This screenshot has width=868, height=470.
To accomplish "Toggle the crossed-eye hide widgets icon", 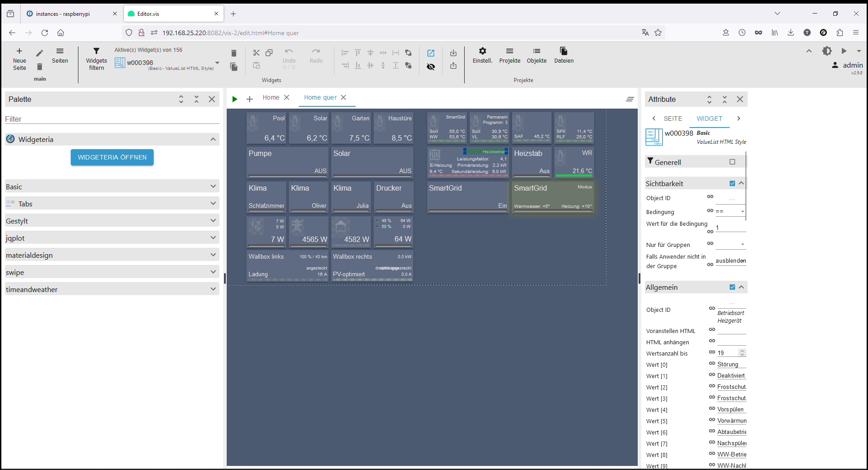I will [431, 67].
